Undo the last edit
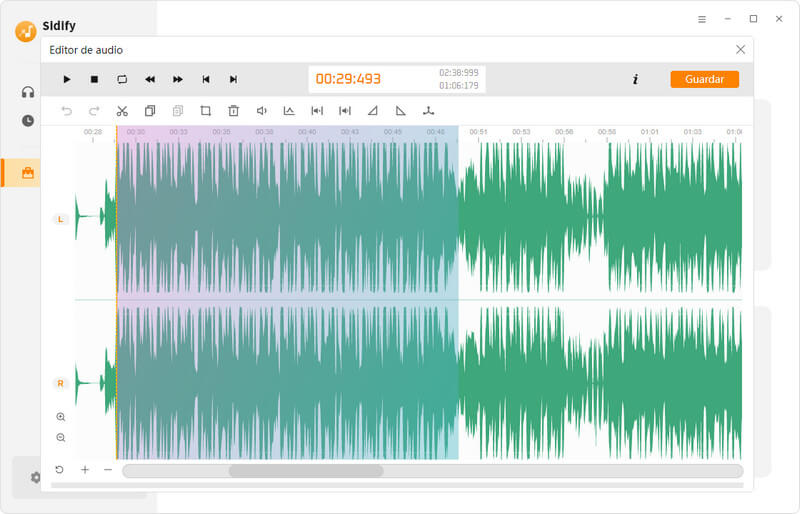Viewport: 800px width, 514px height. [x=67, y=111]
